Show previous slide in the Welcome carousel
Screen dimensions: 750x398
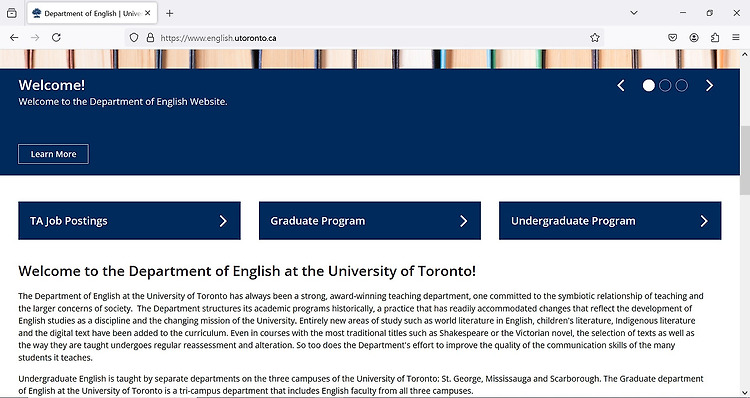click(x=621, y=86)
